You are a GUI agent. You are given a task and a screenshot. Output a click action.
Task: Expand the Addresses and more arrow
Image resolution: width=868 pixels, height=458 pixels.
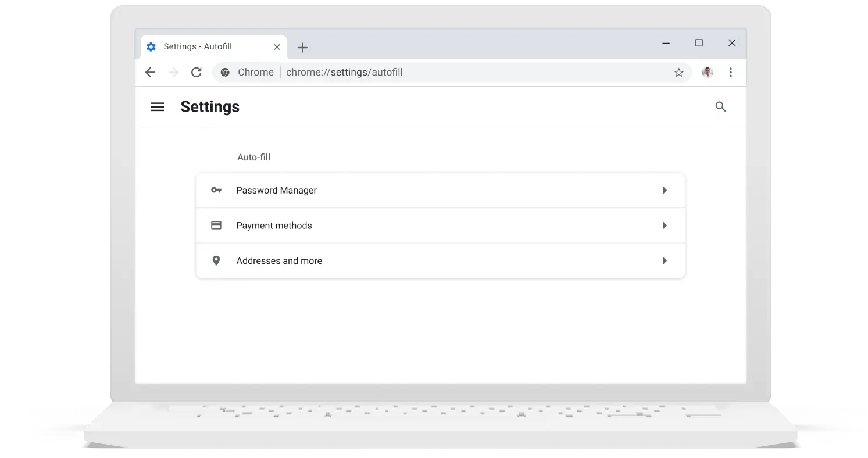(x=665, y=261)
